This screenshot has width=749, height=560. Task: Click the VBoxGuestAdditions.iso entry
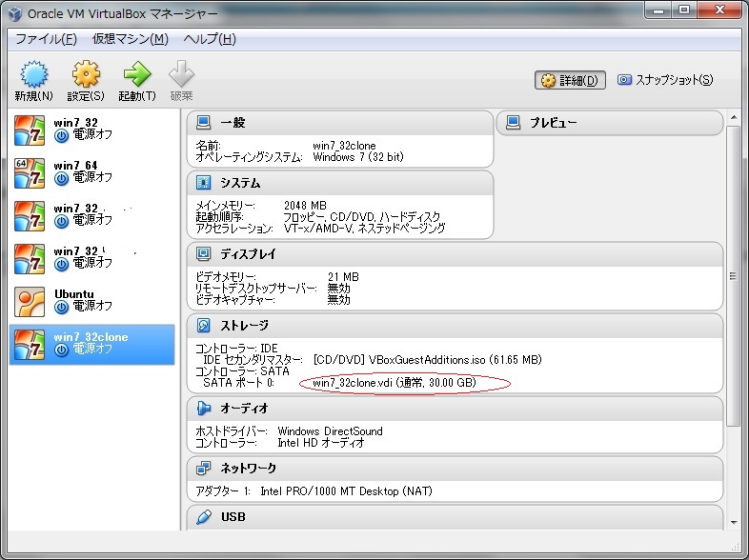click(x=427, y=359)
